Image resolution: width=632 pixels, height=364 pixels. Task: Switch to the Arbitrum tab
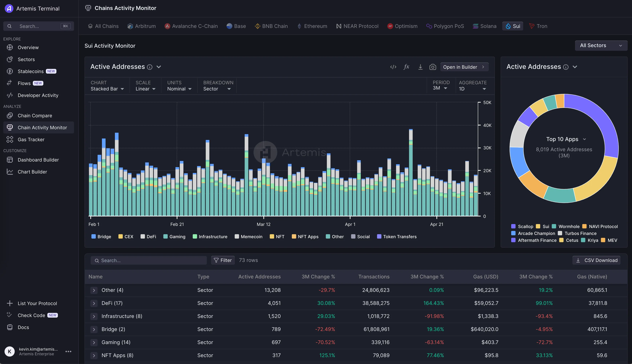point(141,26)
